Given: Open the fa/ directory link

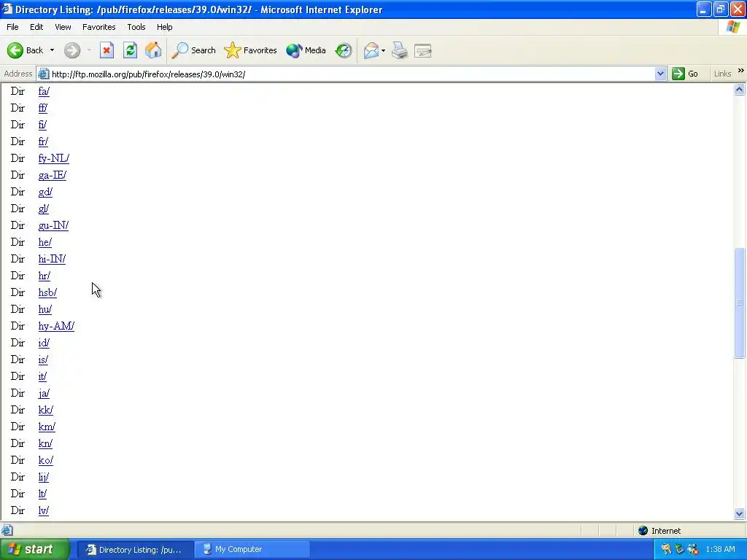Looking at the screenshot, I should pyautogui.click(x=44, y=91).
